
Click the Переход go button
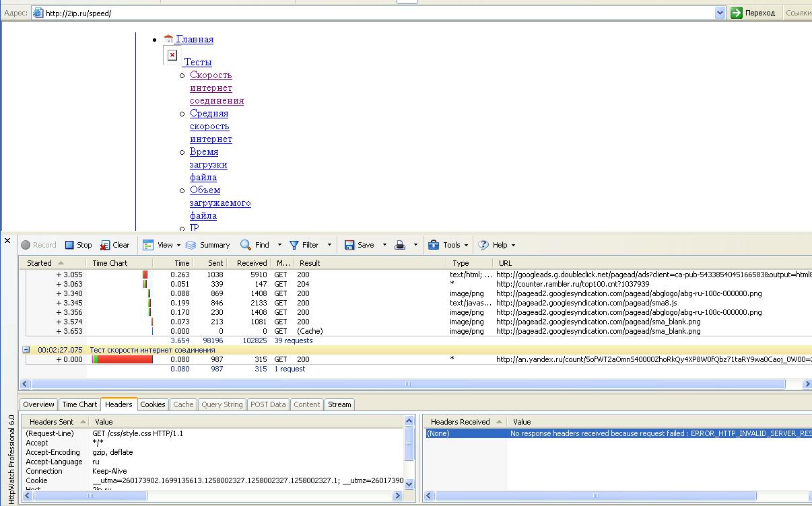click(753, 13)
